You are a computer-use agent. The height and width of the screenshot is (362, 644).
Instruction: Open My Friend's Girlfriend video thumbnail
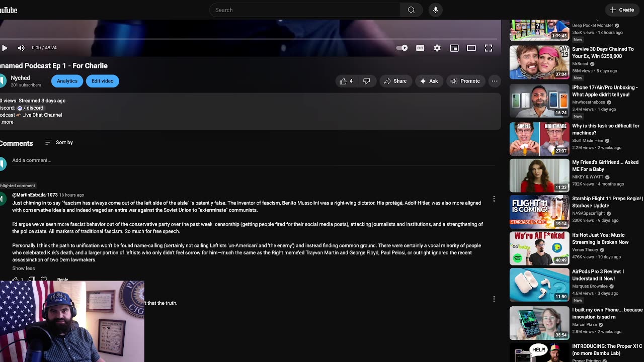[539, 175]
